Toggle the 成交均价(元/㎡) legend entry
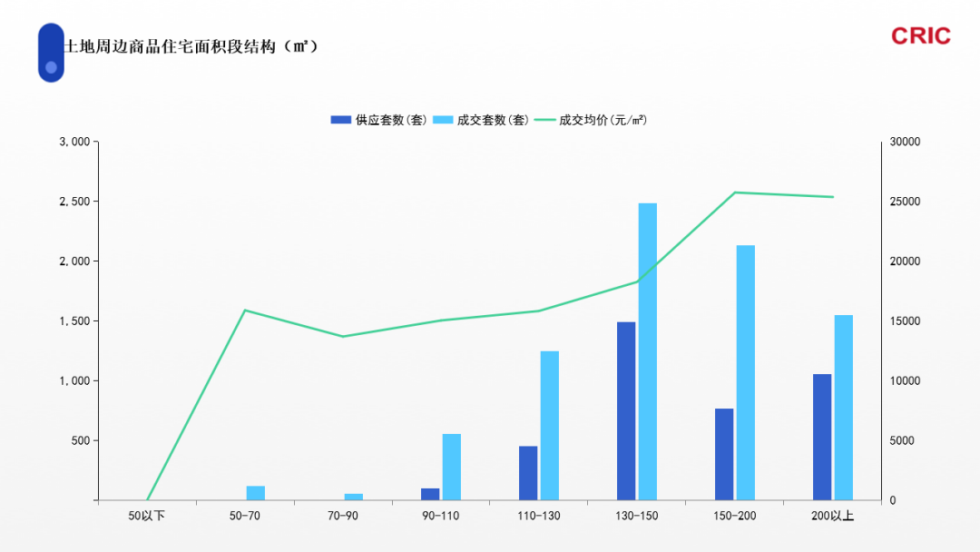Screen dimensions: 980x552 (x=591, y=120)
